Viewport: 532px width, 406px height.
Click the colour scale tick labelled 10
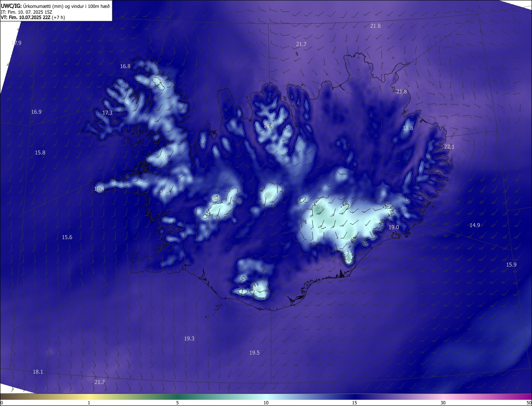(266, 403)
